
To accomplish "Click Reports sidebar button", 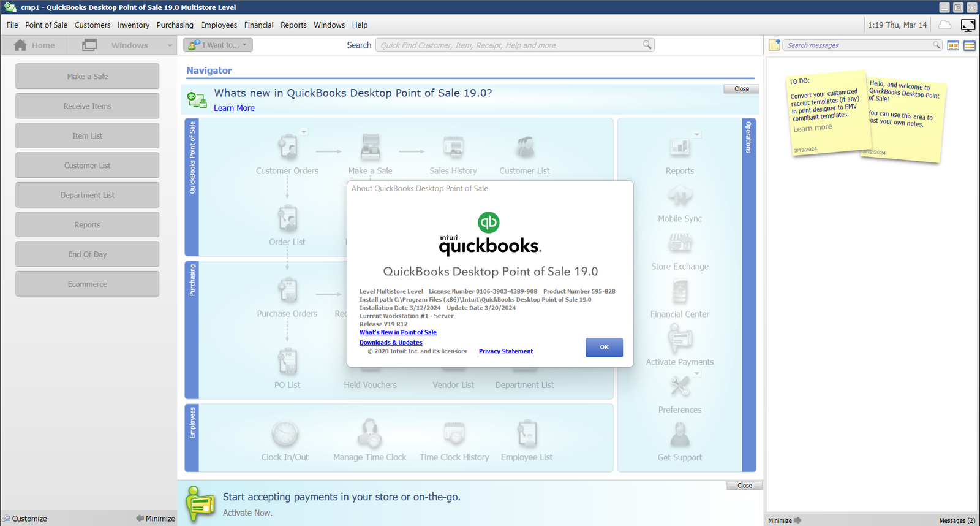I will [88, 225].
